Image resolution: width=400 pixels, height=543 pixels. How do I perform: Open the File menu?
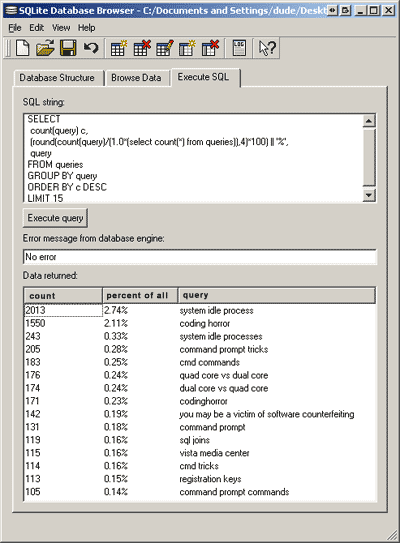[15, 28]
